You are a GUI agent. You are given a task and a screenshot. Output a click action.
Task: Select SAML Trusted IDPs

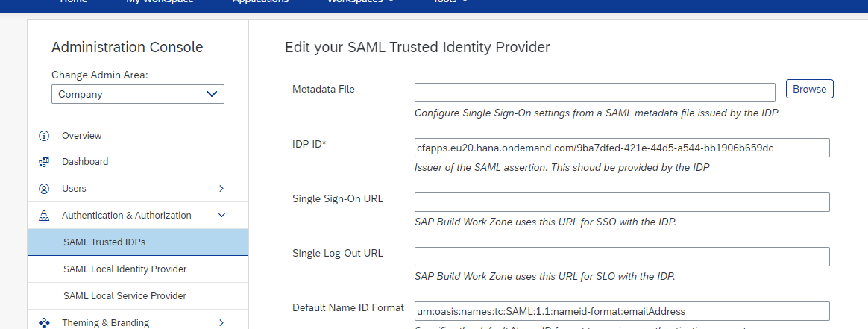coord(138,242)
